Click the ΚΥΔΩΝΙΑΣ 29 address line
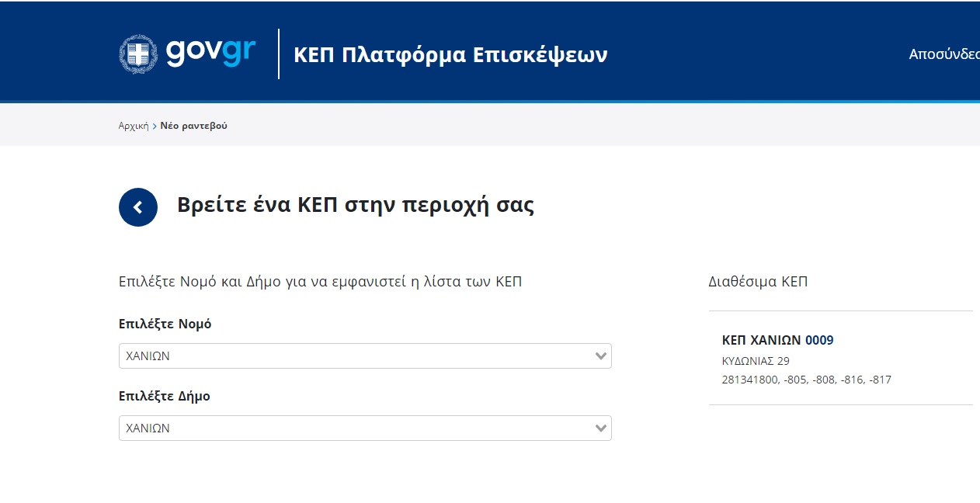980x503 pixels. pyautogui.click(x=756, y=361)
